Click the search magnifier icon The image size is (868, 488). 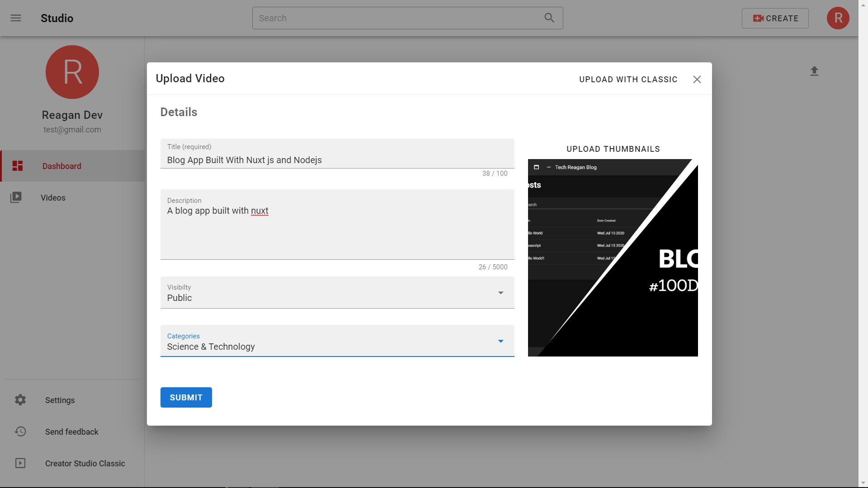tap(549, 18)
